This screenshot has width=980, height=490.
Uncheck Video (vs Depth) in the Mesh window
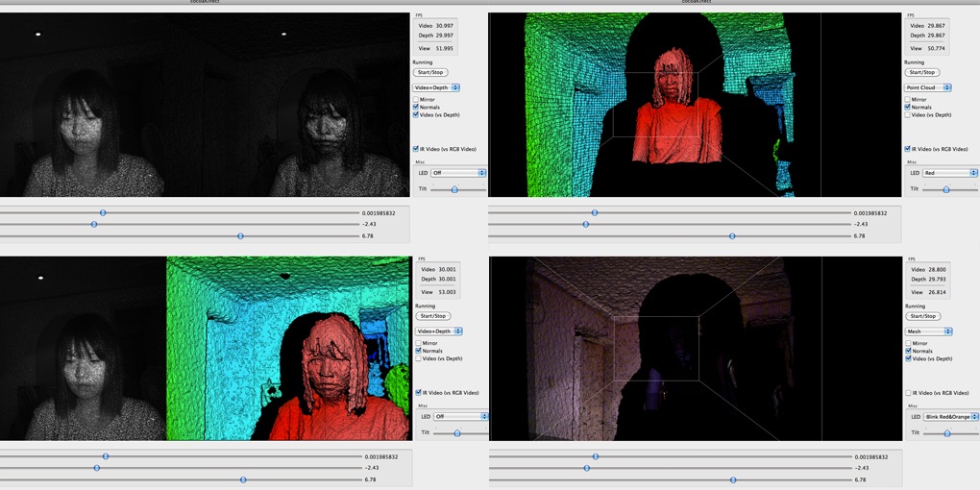coord(909,358)
